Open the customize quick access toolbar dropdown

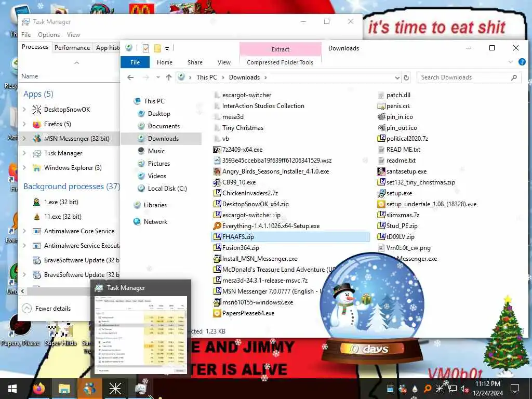[167, 48]
